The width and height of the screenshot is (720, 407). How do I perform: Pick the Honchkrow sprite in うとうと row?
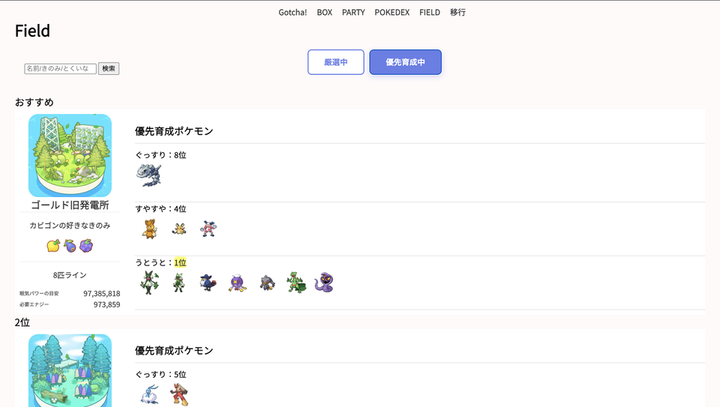208,283
